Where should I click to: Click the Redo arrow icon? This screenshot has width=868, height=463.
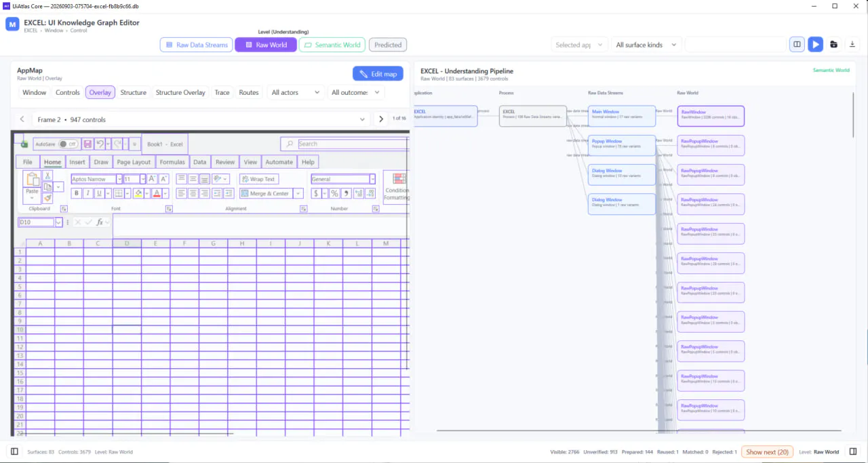coord(117,144)
